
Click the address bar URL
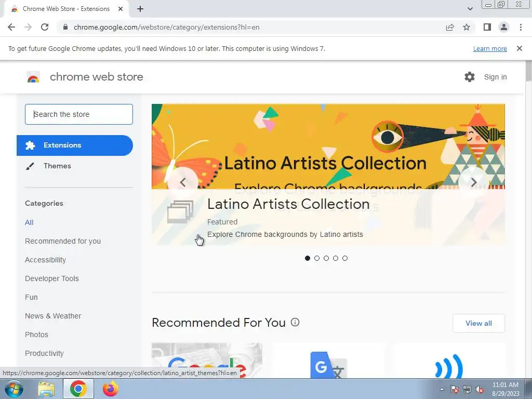pyautogui.click(x=166, y=27)
